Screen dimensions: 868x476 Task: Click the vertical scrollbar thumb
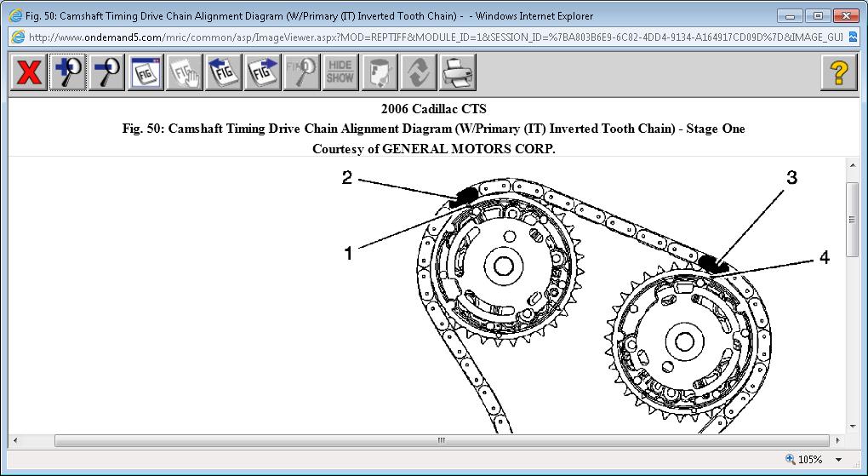(853, 220)
